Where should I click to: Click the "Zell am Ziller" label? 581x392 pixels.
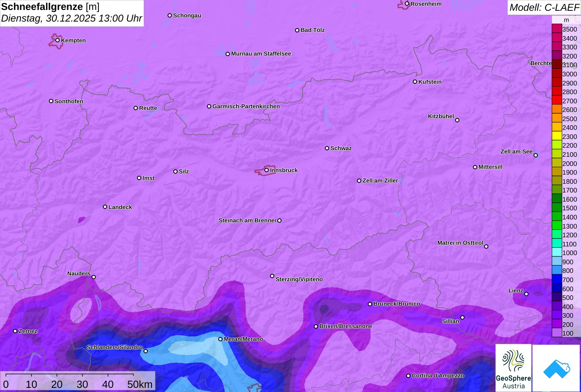[380, 181]
